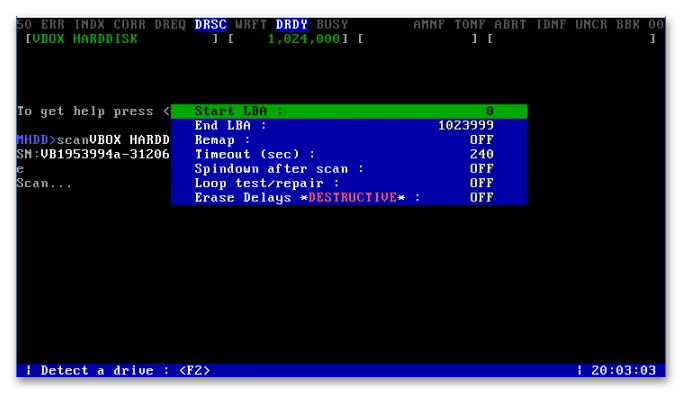Click the BBK error flag

(628, 25)
